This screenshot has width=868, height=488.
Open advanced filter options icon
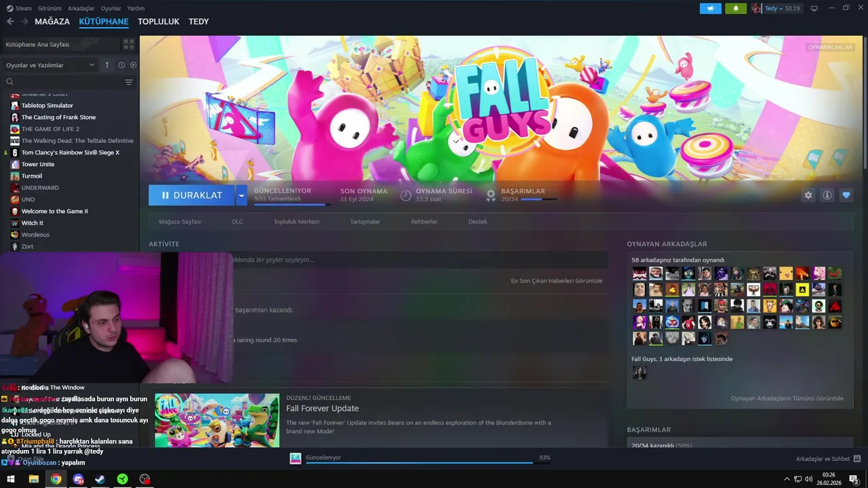pyautogui.click(x=129, y=82)
